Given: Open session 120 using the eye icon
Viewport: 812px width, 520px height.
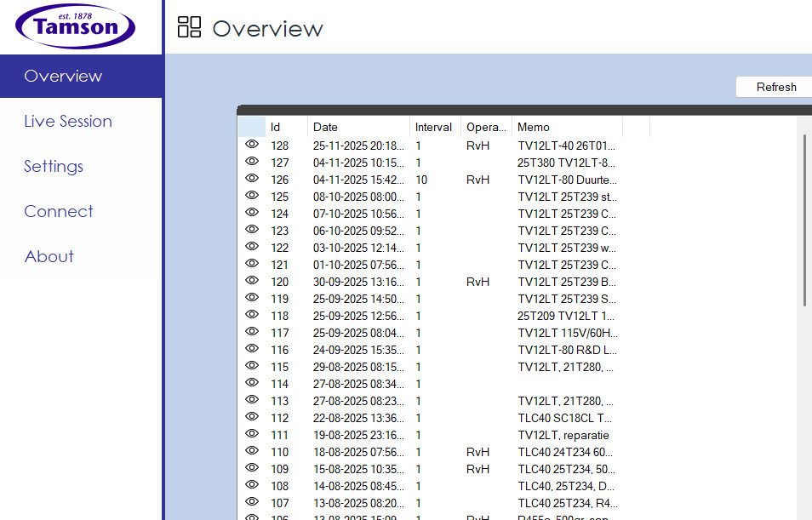Looking at the screenshot, I should coord(251,281).
